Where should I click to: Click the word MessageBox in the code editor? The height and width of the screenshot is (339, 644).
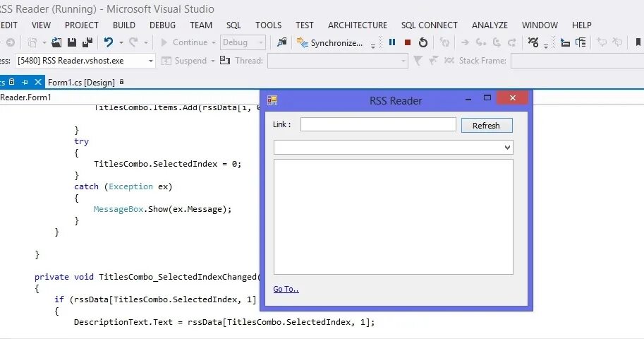[119, 209]
